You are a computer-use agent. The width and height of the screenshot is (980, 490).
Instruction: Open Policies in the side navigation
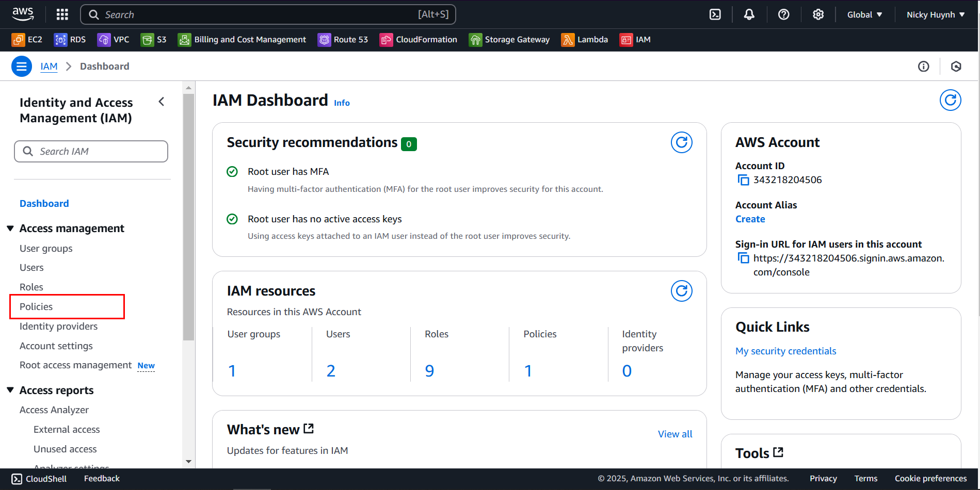click(x=36, y=307)
